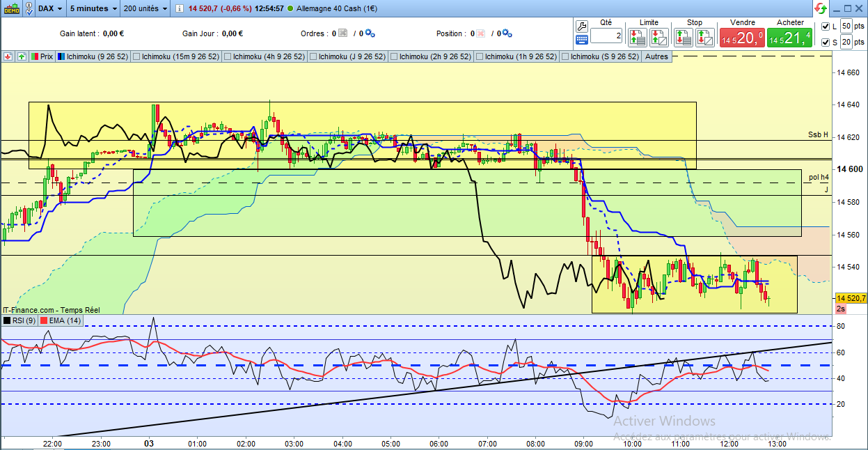The width and height of the screenshot is (868, 450).
Task: Click the 2s countdown label
Action: (841, 309)
